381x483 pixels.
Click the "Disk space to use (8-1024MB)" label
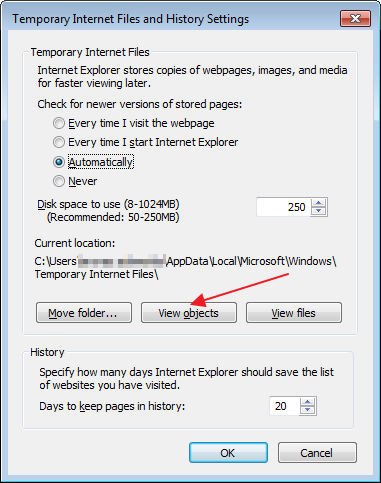[x=108, y=204]
